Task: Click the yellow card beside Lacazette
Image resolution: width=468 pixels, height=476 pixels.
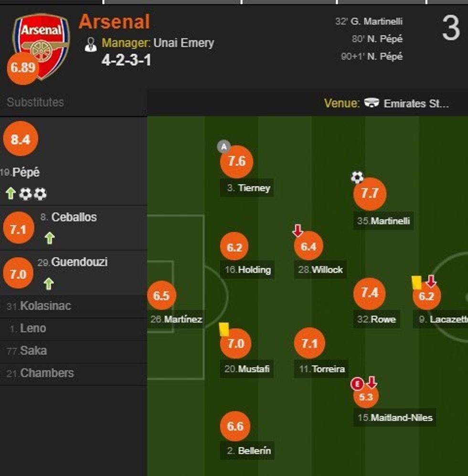Action: coord(415,282)
